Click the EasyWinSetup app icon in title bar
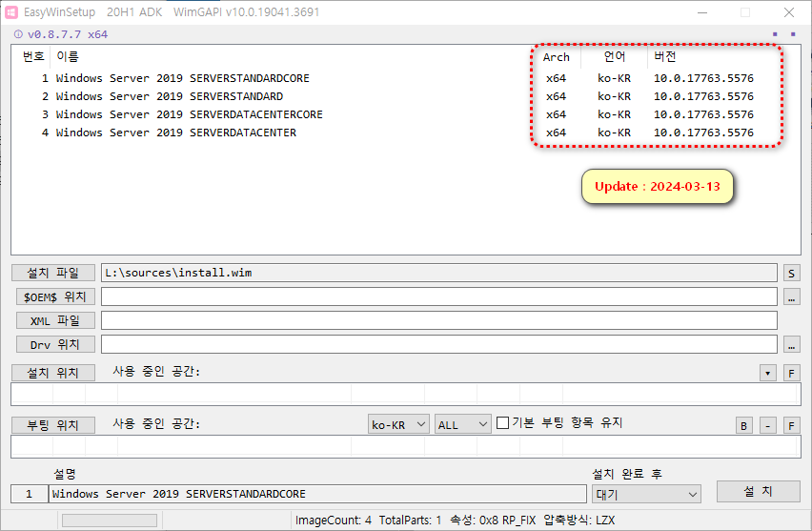The height and width of the screenshot is (531, 812). pyautogui.click(x=11, y=11)
